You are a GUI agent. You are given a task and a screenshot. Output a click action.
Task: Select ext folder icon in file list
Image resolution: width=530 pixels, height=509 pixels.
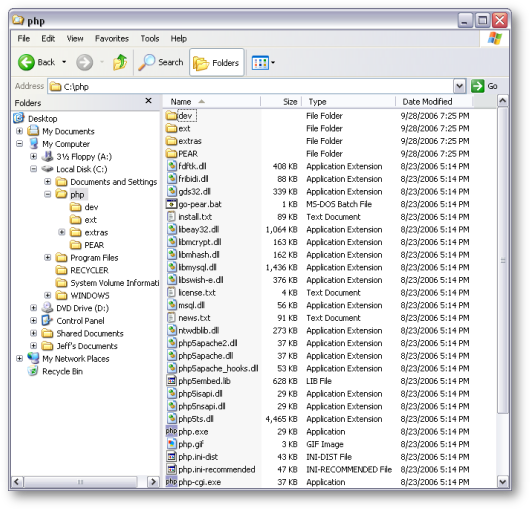(172, 128)
